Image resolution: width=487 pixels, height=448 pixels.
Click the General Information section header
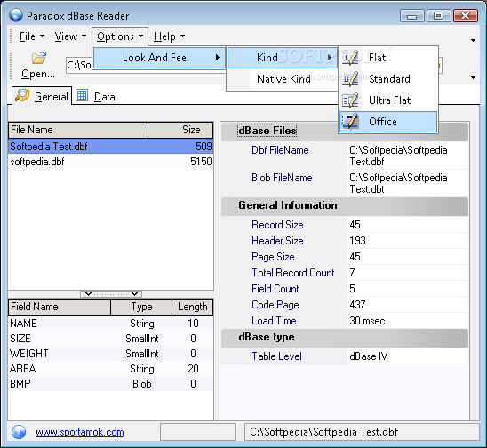tap(345, 205)
